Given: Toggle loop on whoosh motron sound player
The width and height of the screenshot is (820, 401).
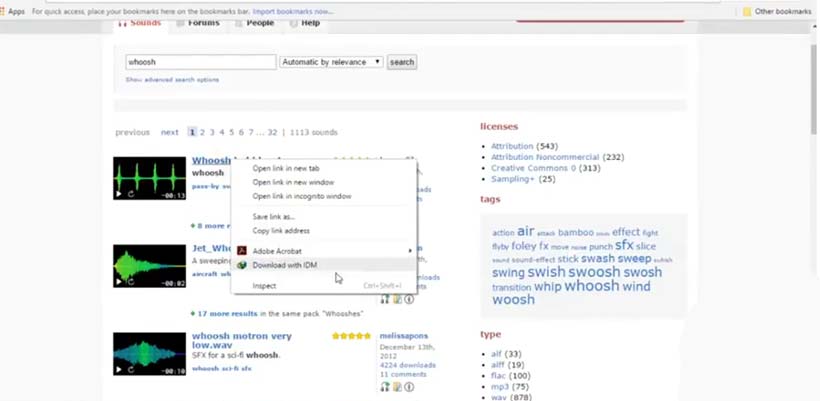Looking at the screenshot, I should 131,369.
